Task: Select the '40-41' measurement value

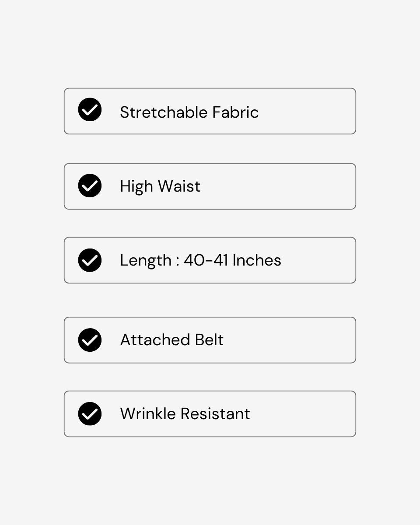Action: [206, 260]
